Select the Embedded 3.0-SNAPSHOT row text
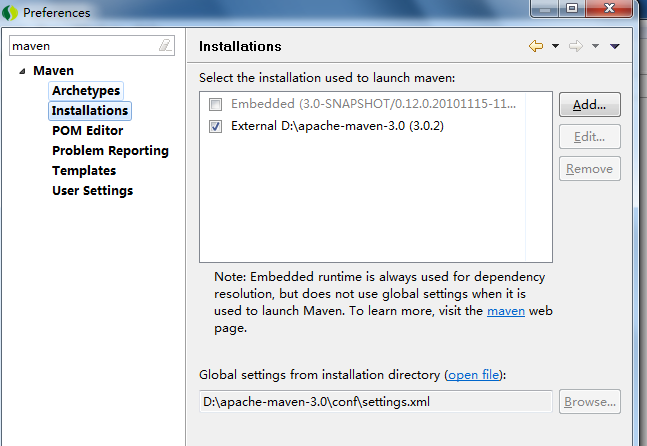Viewport: 647px width, 446px height. tap(373, 104)
